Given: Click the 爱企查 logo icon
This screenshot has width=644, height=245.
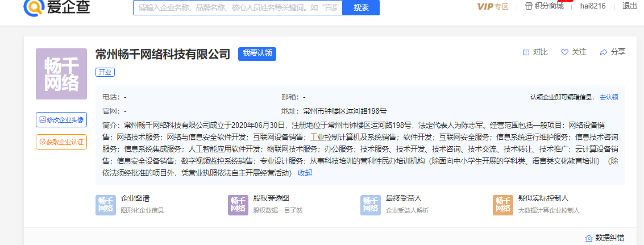Looking at the screenshot, I should click(34, 7).
